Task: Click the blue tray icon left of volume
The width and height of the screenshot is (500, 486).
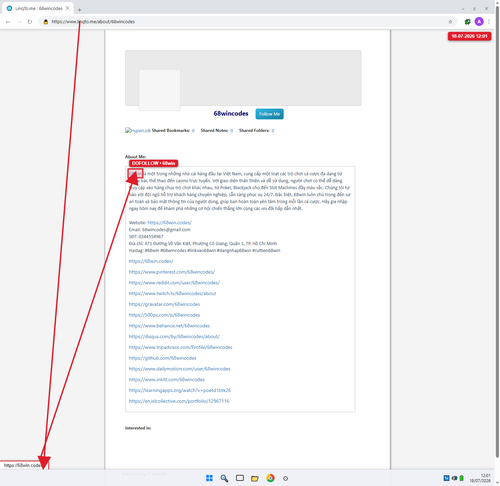Action: pos(446,478)
